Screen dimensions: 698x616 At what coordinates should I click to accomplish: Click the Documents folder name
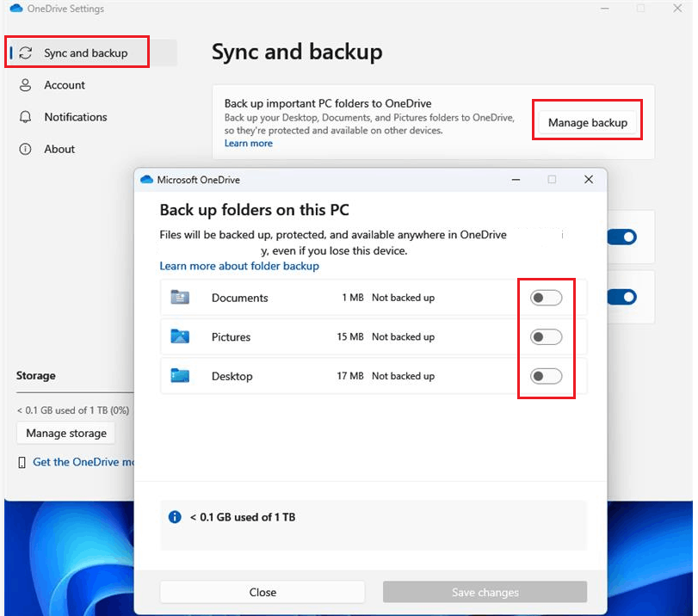pos(239,298)
